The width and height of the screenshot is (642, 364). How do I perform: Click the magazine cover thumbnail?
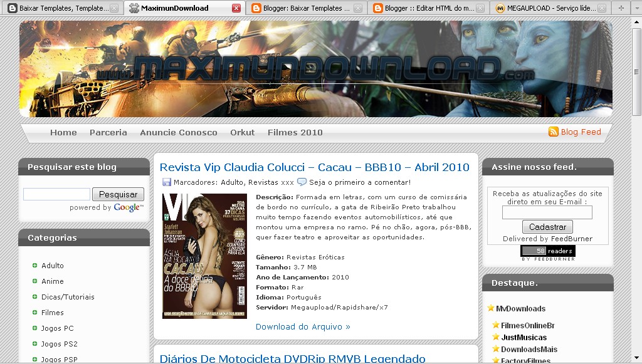tap(205, 256)
